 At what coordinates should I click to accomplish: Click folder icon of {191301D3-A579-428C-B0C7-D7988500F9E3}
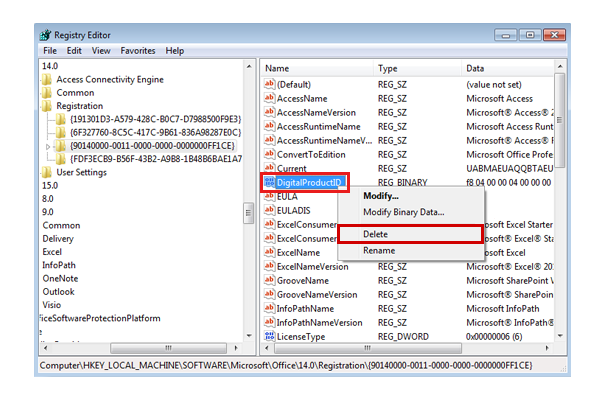(x=61, y=119)
